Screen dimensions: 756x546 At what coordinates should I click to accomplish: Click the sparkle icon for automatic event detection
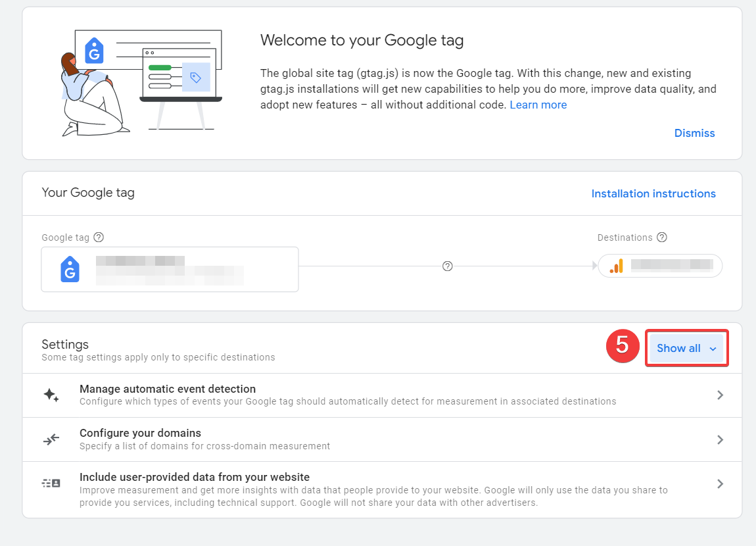click(51, 395)
